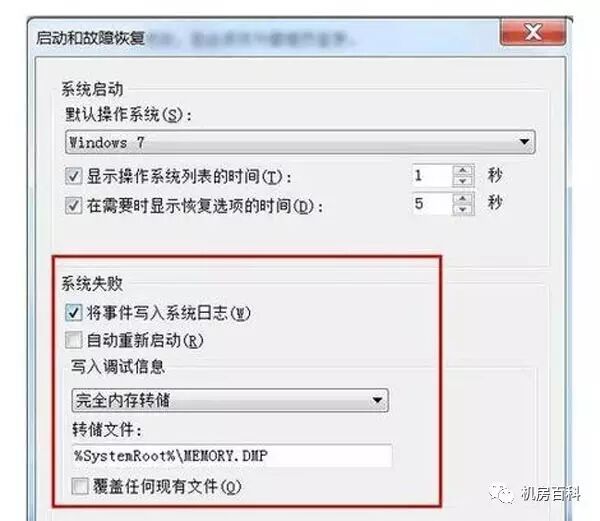Image resolution: width=600 pixels, height=521 pixels.
Task: Open the 默认操作系统 Windows 7 dropdown
Action: tap(300, 142)
